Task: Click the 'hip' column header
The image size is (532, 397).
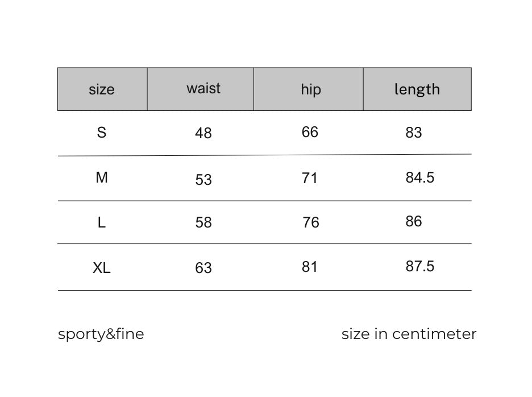Action: coord(310,89)
